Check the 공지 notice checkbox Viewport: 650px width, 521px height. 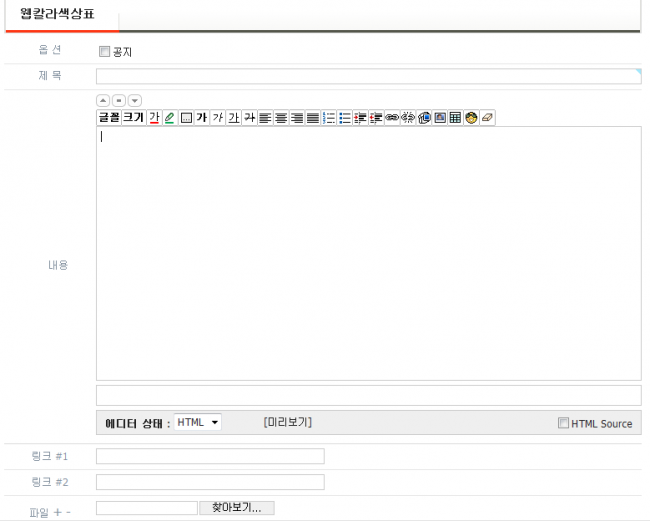click(105, 52)
